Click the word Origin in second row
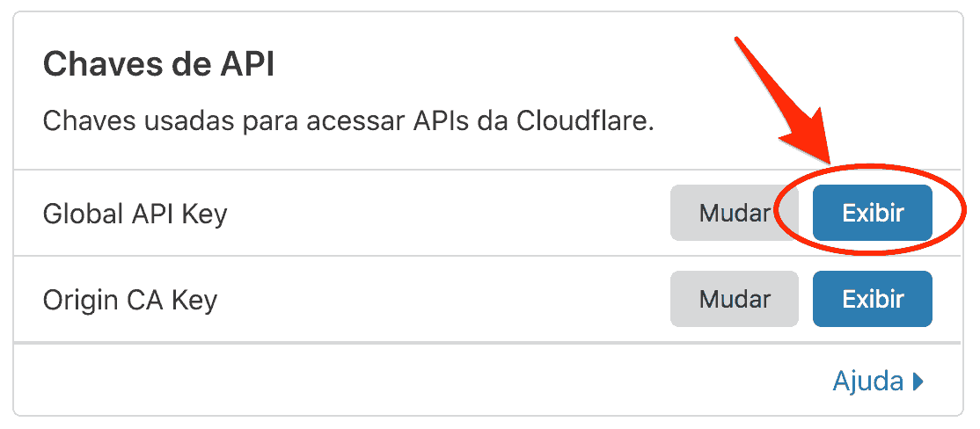This screenshot has width=980, height=429. (80, 302)
